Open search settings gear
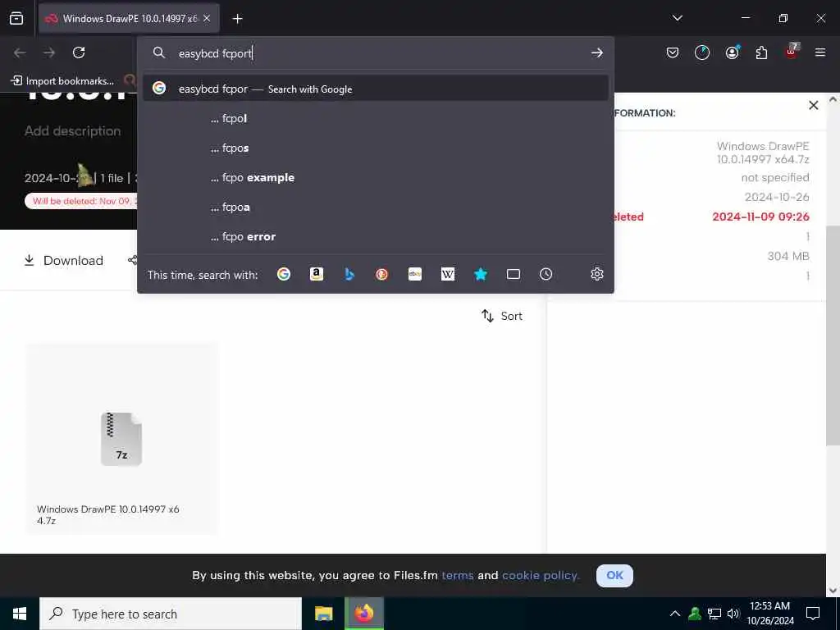This screenshot has height=630, width=840. click(x=597, y=274)
